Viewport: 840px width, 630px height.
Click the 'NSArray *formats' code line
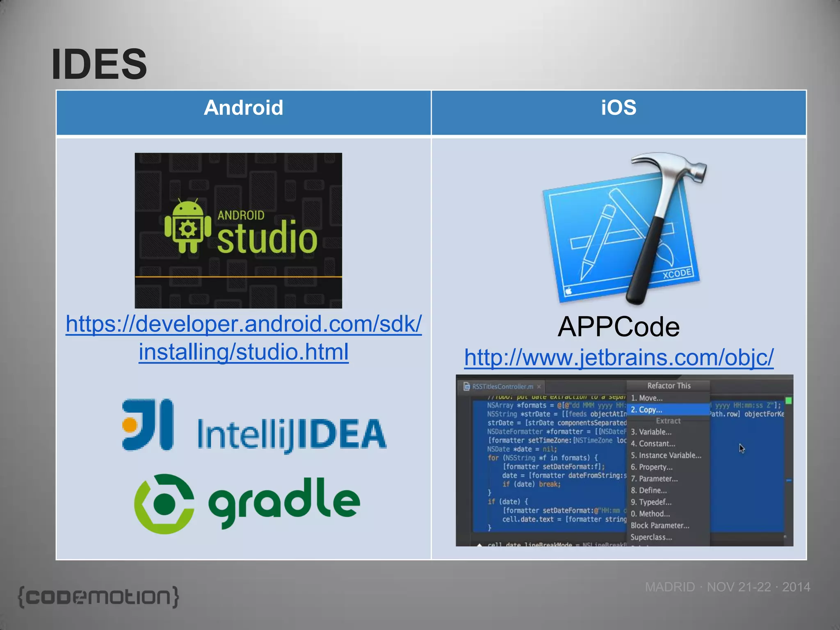(x=556, y=405)
